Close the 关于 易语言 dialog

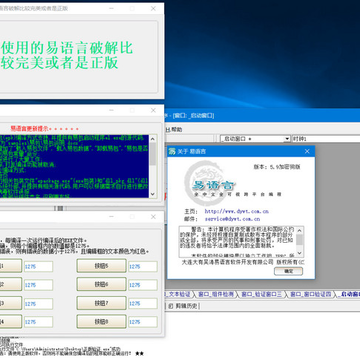(x=307, y=151)
